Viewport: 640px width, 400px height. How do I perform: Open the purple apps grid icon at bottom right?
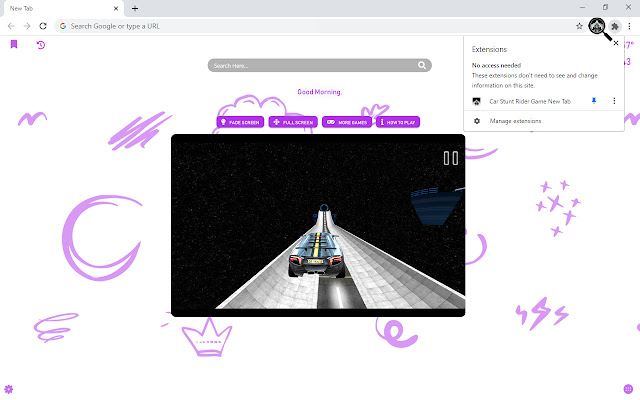[x=628, y=389]
